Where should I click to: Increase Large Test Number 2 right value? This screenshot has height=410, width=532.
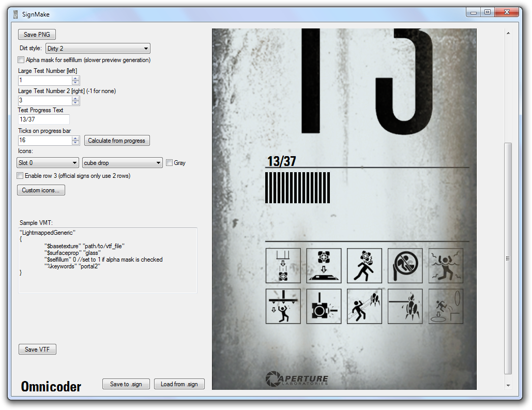point(75,98)
